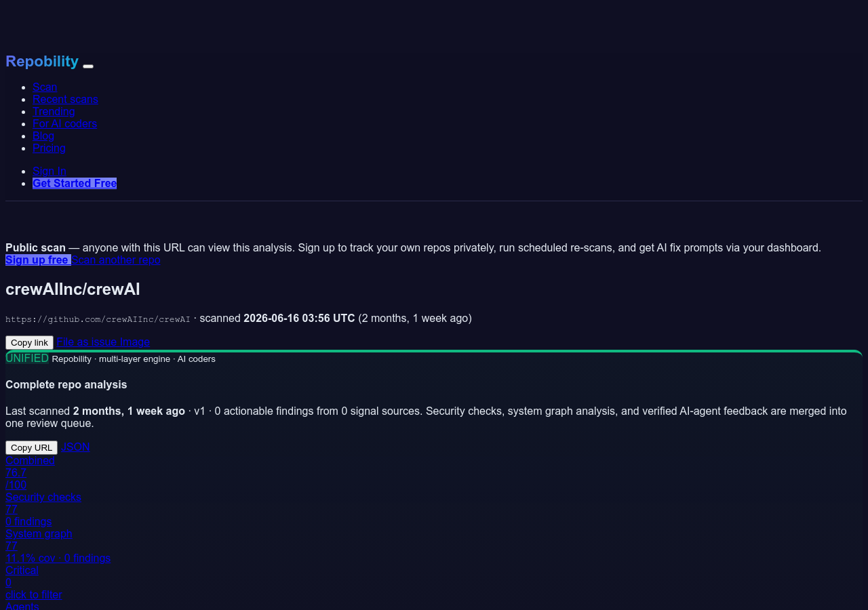Go to Recent scans
This screenshot has height=610, width=868.
point(65,99)
